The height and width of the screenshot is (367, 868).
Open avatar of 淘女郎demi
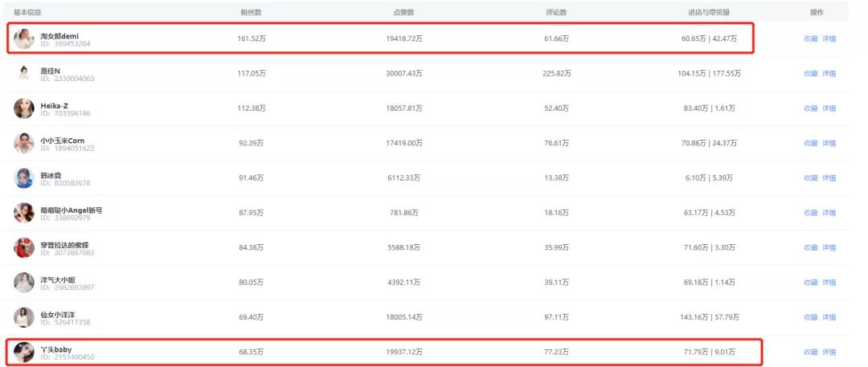point(24,39)
